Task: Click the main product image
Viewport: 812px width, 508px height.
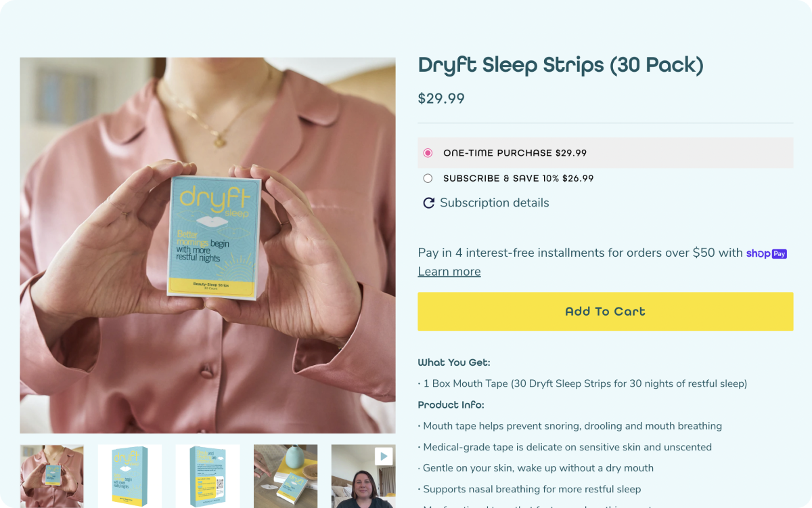Action: pyautogui.click(x=208, y=245)
